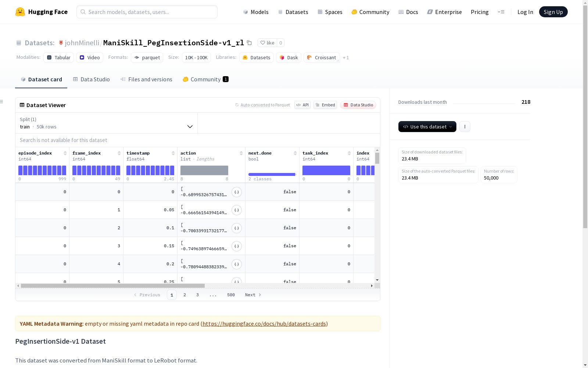Sort by action column
The height and width of the screenshot is (368, 588).
(x=241, y=153)
